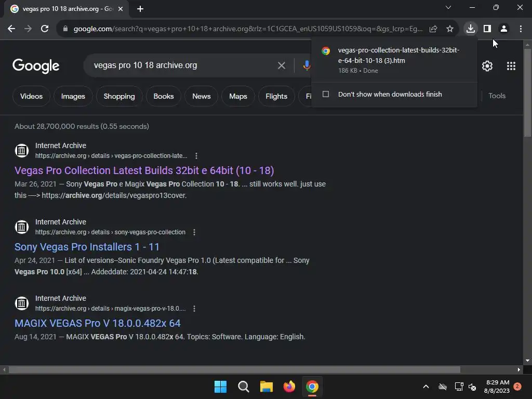Open MAGIX VEGAS Pro V 18.0.0.482x 64 link

click(97, 323)
